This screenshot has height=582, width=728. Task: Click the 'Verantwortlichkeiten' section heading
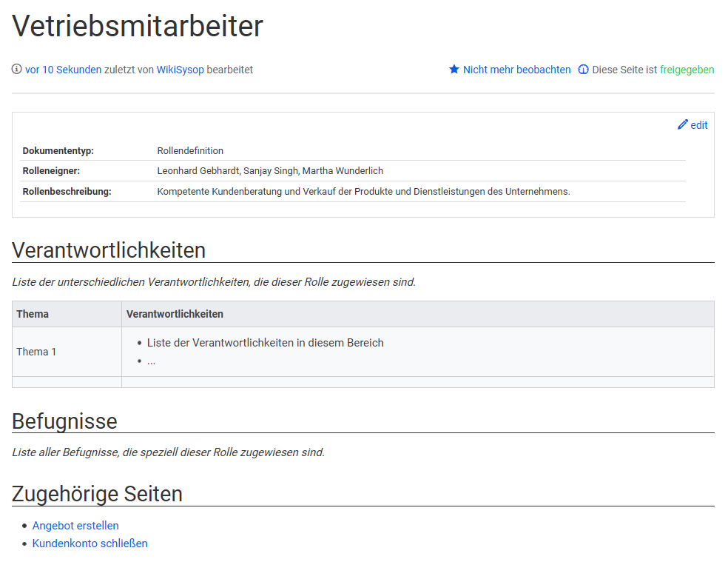point(109,250)
